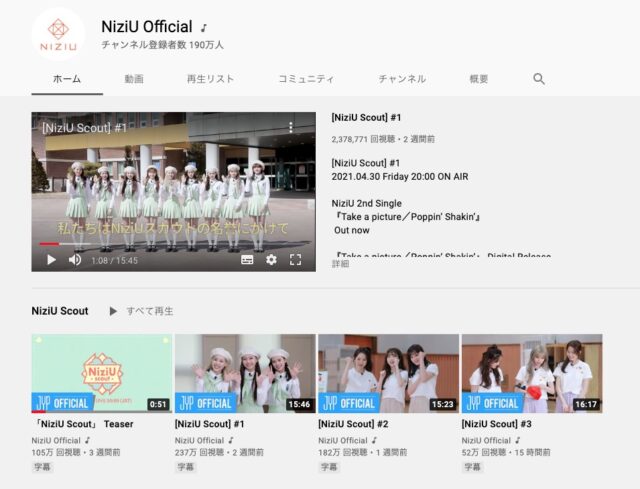The height and width of the screenshot is (489, 640).
Task: Click the 182万 回視聴・1 週間前 text
Action: pos(363,453)
